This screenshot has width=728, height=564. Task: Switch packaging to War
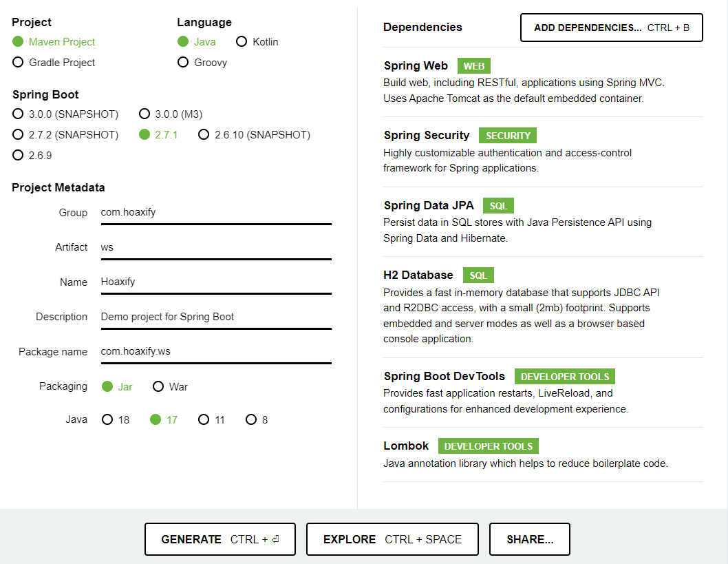pos(158,387)
